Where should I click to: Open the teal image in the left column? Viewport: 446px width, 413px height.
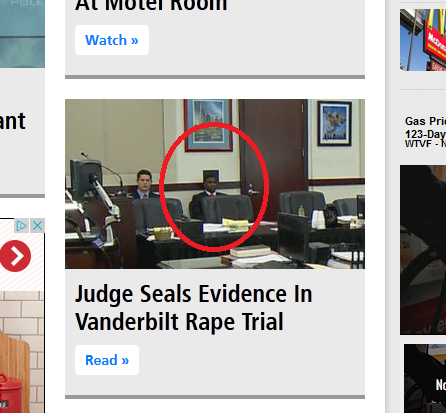point(22,34)
